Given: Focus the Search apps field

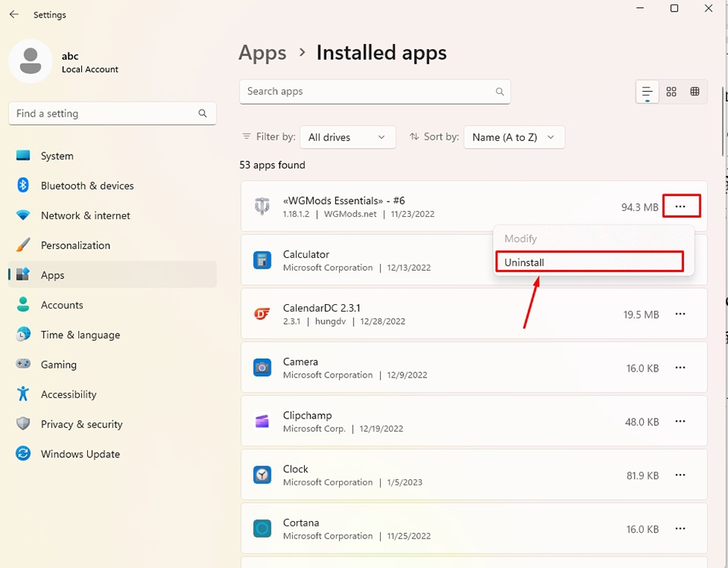Looking at the screenshot, I should (375, 92).
